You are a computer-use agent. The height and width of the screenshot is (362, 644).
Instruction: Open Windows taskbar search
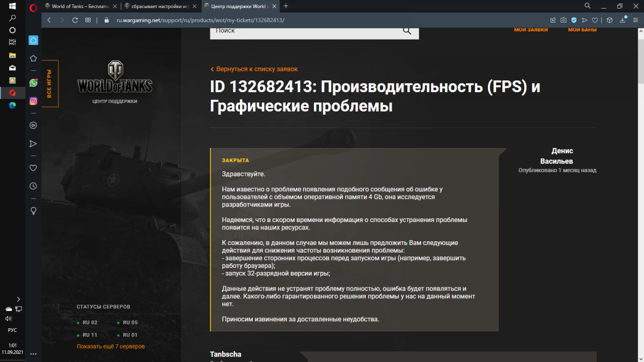(12, 18)
